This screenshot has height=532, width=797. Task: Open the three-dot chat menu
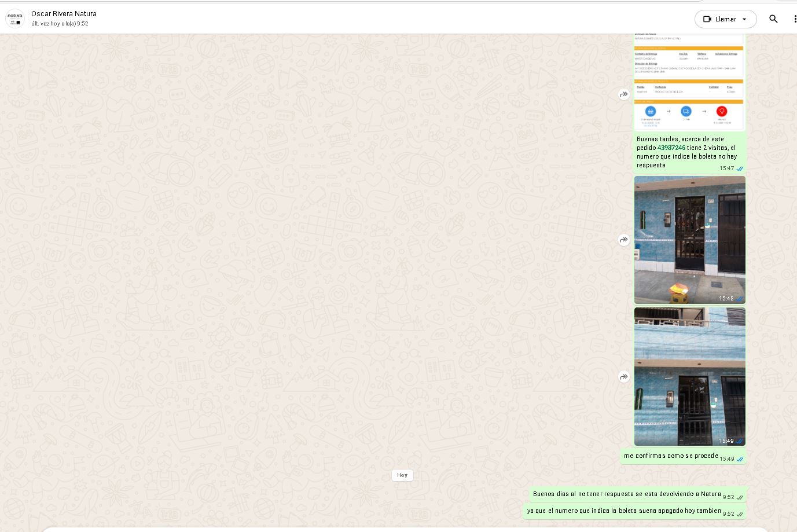795,19
